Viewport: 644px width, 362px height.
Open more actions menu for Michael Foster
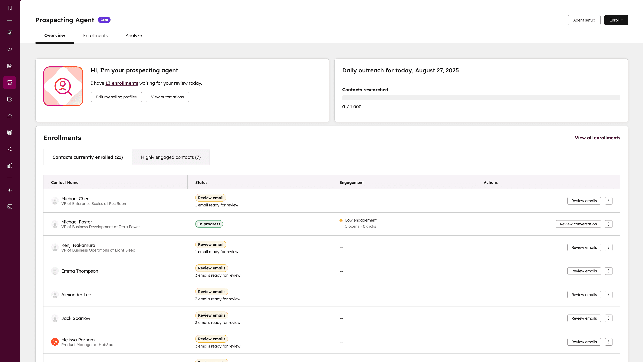coord(608,224)
